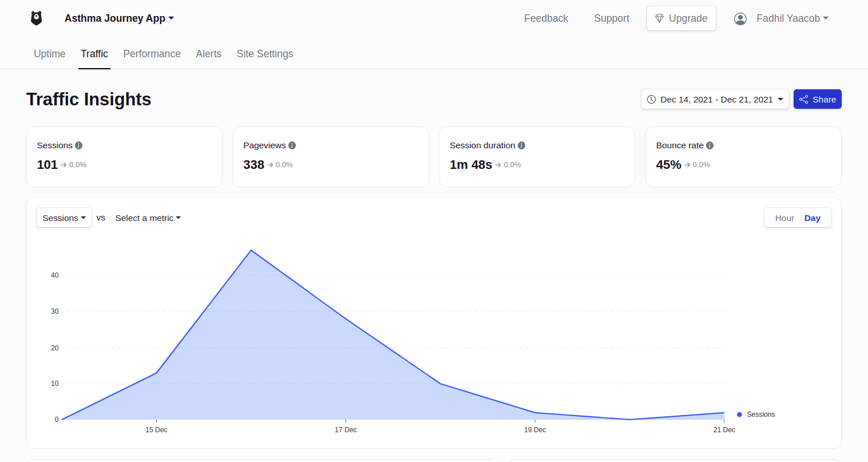The height and width of the screenshot is (462, 868).
Task: Open the Performance tab
Action: (x=152, y=54)
